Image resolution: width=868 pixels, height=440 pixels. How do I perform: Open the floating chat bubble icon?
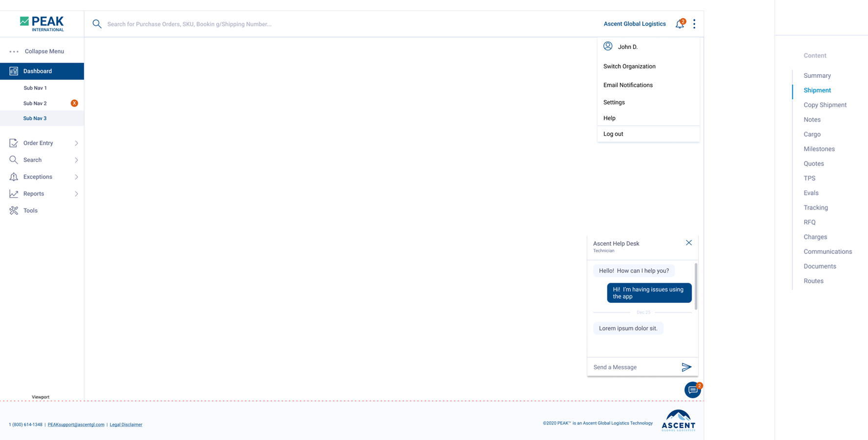coord(692,390)
